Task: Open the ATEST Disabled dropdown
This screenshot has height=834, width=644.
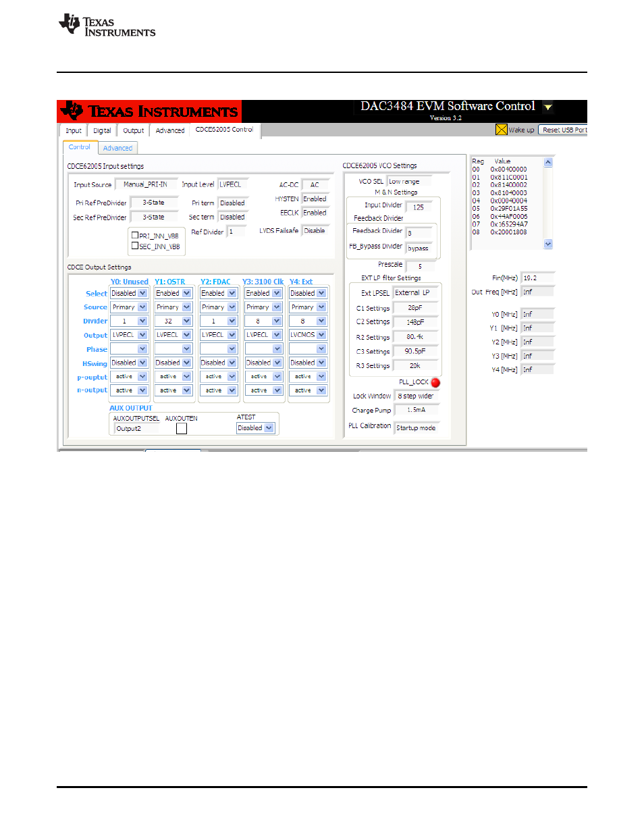Action: coord(256,428)
